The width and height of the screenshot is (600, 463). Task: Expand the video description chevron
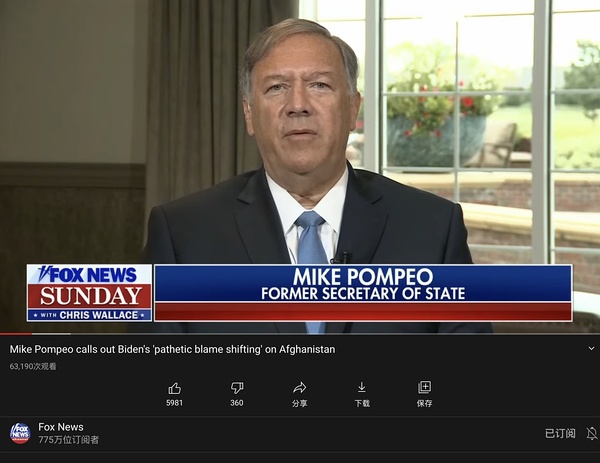click(x=591, y=349)
